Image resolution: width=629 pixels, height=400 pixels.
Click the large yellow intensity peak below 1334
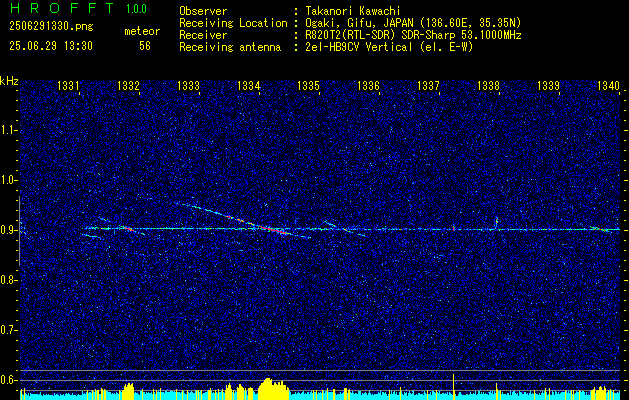[274, 388]
